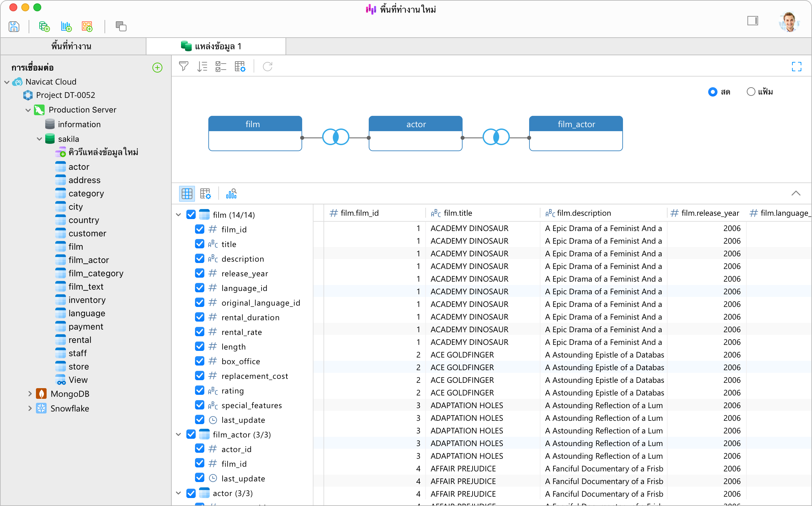This screenshot has height=506, width=812.
Task: Collapse the sakila database node
Action: pyautogui.click(x=40, y=139)
